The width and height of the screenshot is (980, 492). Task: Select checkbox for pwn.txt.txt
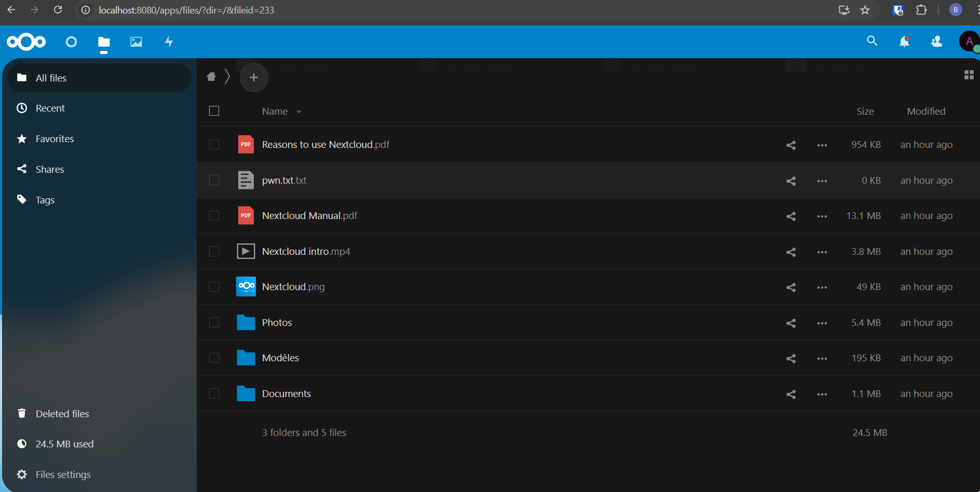(214, 180)
